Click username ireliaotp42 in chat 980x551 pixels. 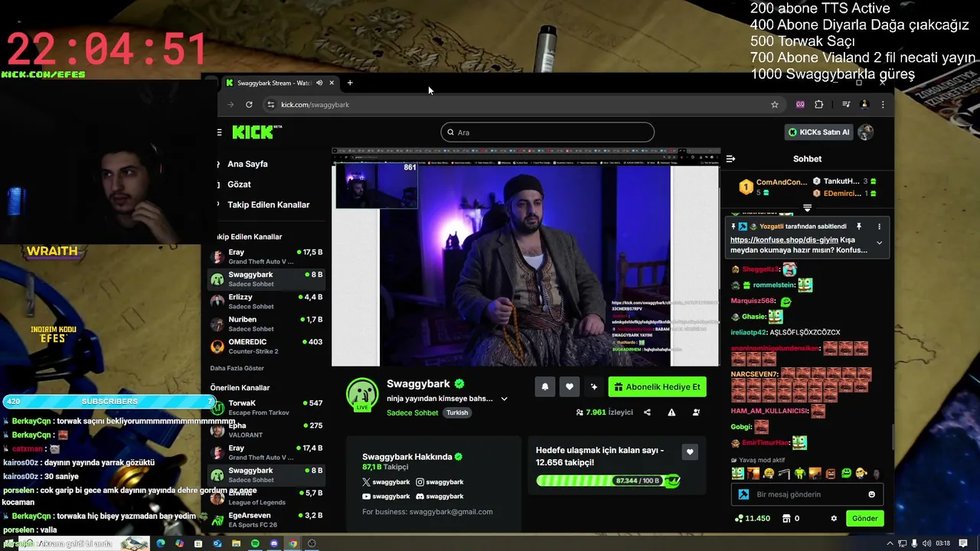click(748, 332)
